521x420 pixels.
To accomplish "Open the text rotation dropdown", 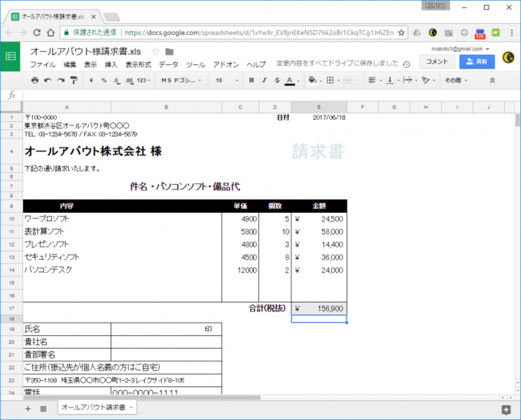I will (428, 80).
